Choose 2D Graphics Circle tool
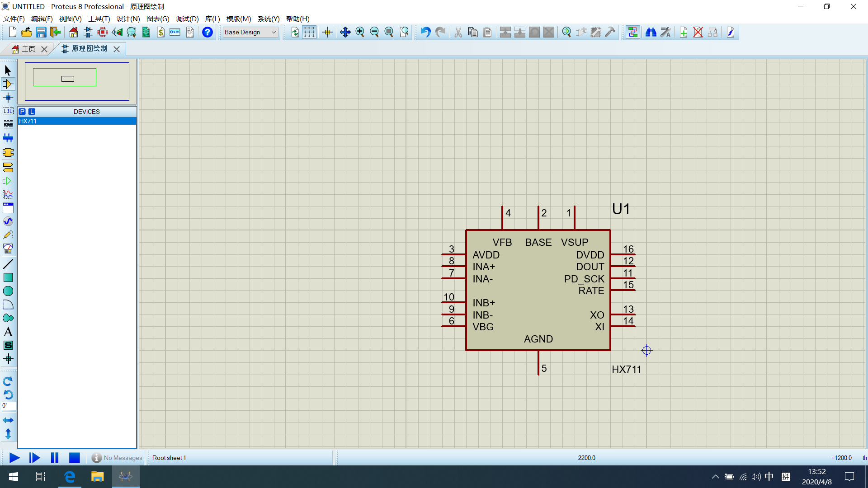This screenshot has height=488, width=868. click(8, 291)
